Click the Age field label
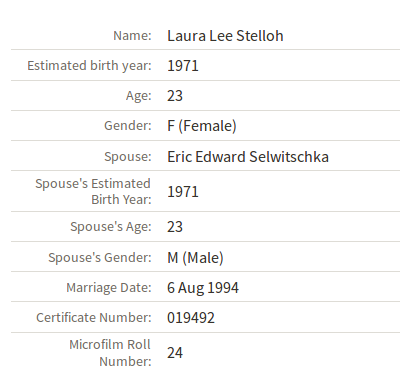401x374 pixels. click(139, 96)
